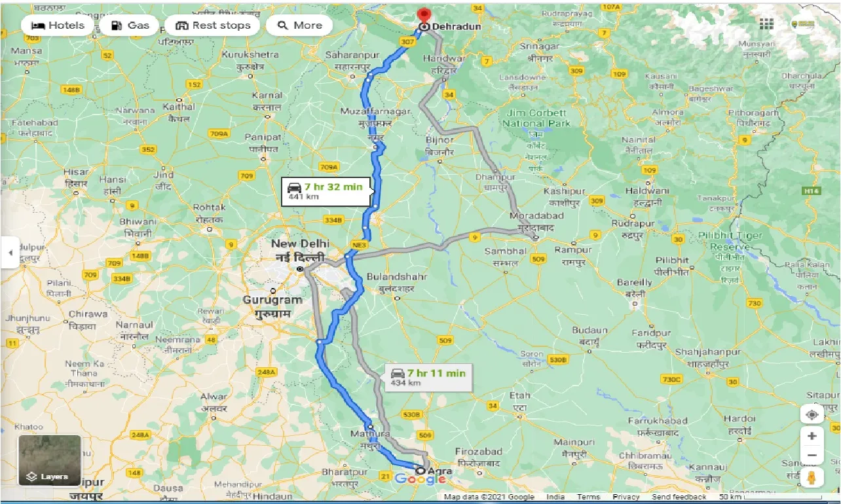The height and width of the screenshot is (504, 841).
Task: Toggle the Gas filter chip
Action: pos(129,26)
